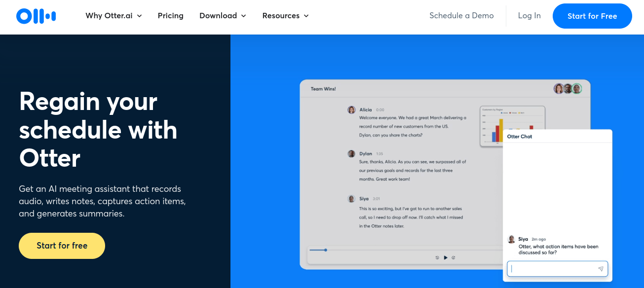Click the "Regain your schedule with Otter" heading
This screenshot has width=644, height=288.
[98, 130]
